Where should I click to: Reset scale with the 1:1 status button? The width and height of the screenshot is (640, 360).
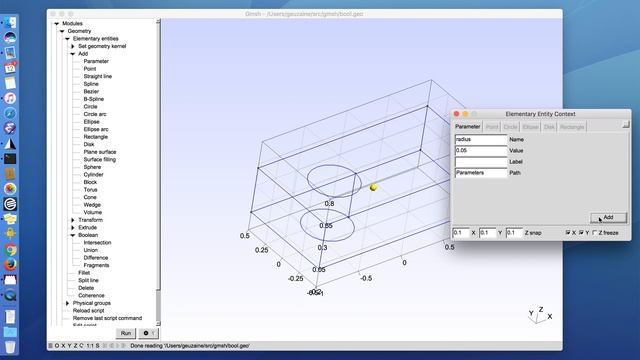point(89,346)
